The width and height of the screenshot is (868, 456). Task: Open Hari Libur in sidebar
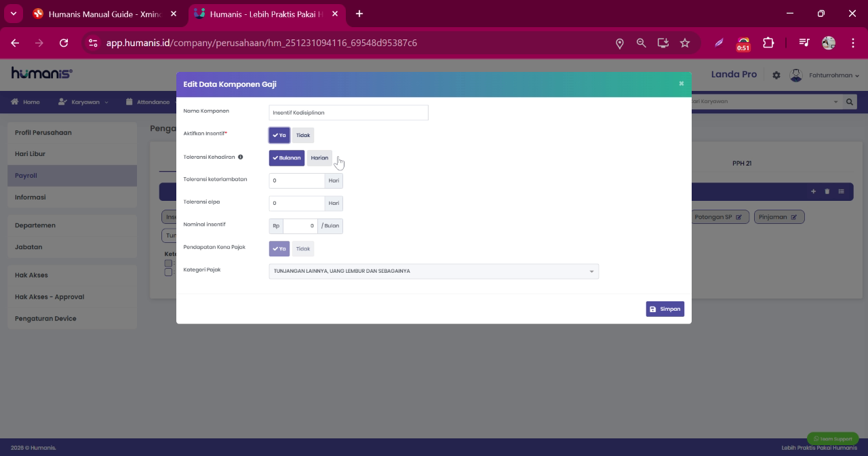[72, 154]
